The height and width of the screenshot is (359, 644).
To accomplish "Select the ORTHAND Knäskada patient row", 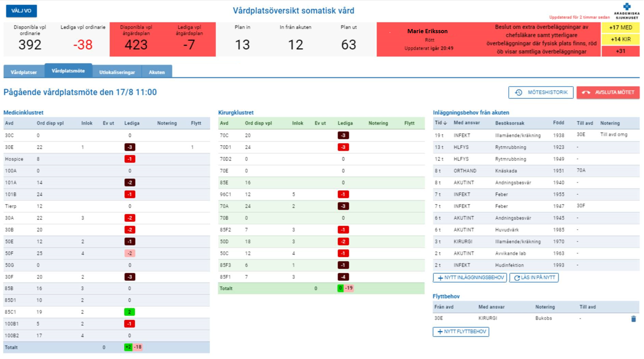I will tap(536, 170).
